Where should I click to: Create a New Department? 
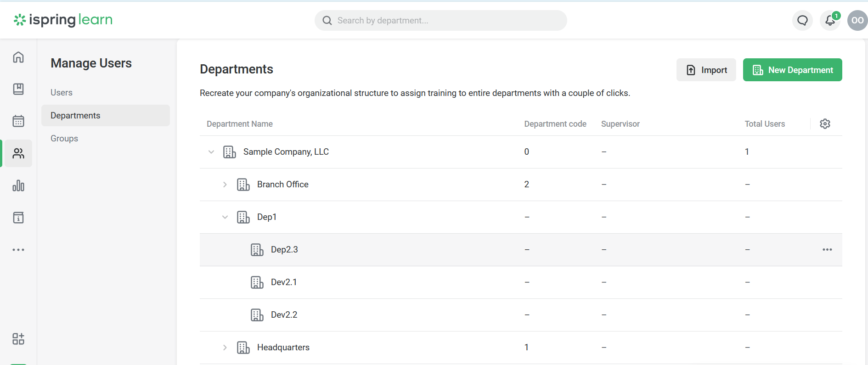coord(792,70)
